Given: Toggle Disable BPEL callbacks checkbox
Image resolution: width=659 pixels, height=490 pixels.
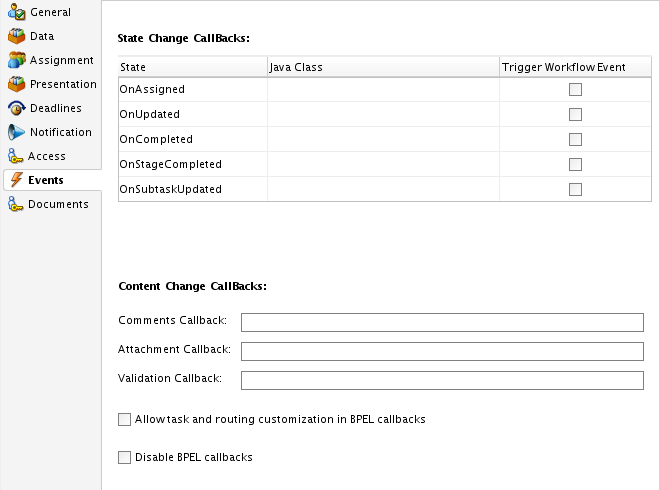Looking at the screenshot, I should (x=124, y=457).
